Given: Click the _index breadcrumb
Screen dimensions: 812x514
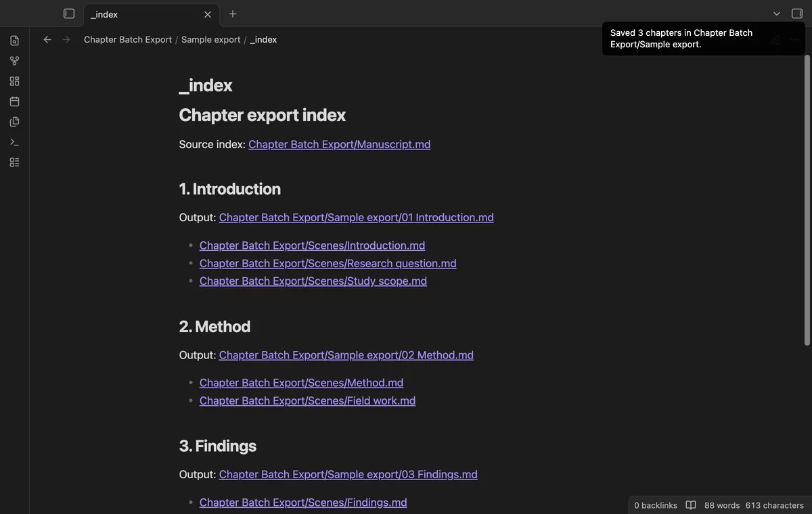Looking at the screenshot, I should click(x=263, y=40).
